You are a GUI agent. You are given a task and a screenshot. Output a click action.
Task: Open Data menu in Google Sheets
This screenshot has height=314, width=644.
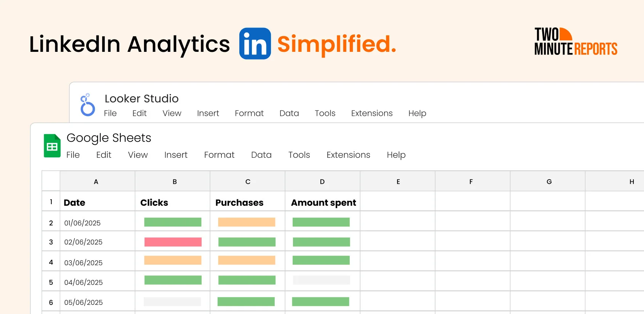[x=261, y=155]
